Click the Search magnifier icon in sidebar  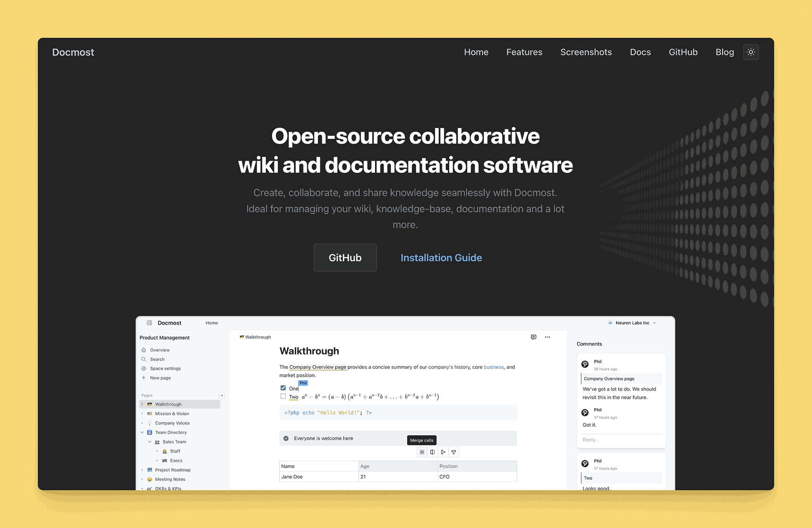[144, 359]
